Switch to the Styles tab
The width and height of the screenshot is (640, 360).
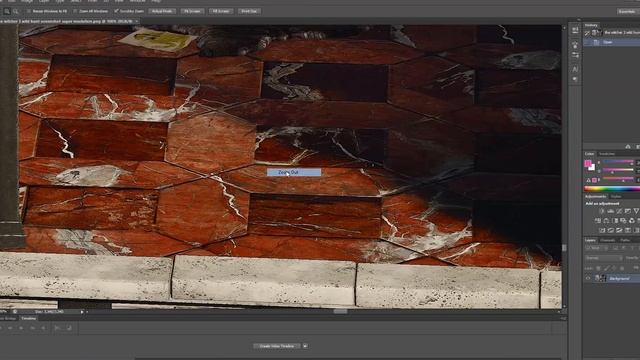[x=616, y=196]
